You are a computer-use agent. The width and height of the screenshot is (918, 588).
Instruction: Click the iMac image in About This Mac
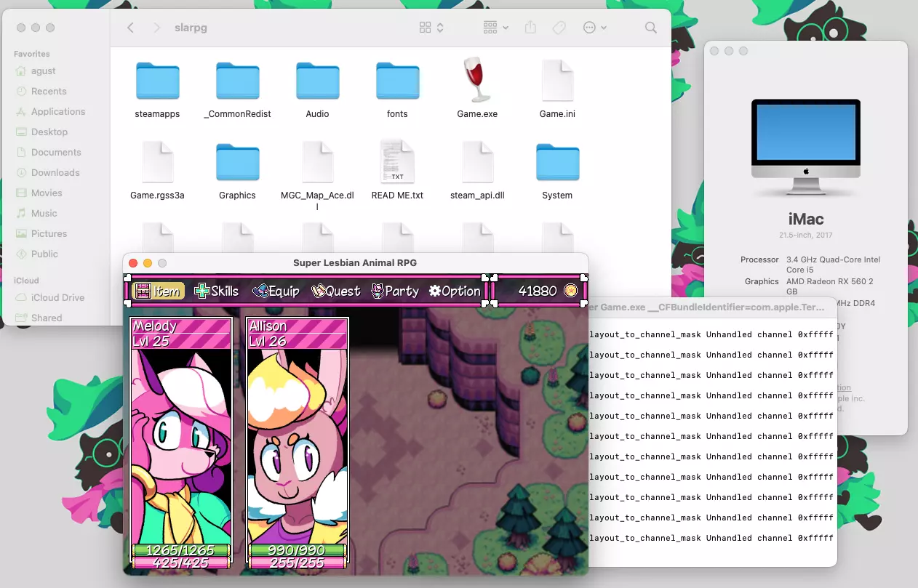pyautogui.click(x=806, y=148)
